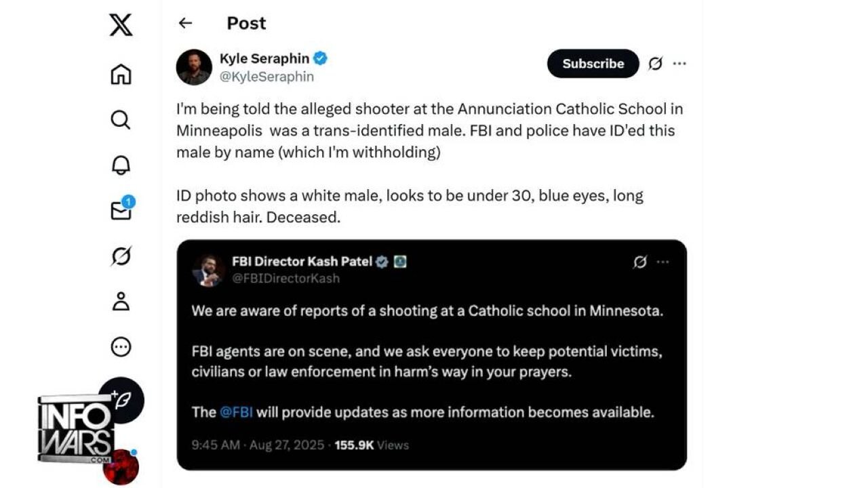Click the X logo icon
Screen dimensions: 868x488
point(121,25)
